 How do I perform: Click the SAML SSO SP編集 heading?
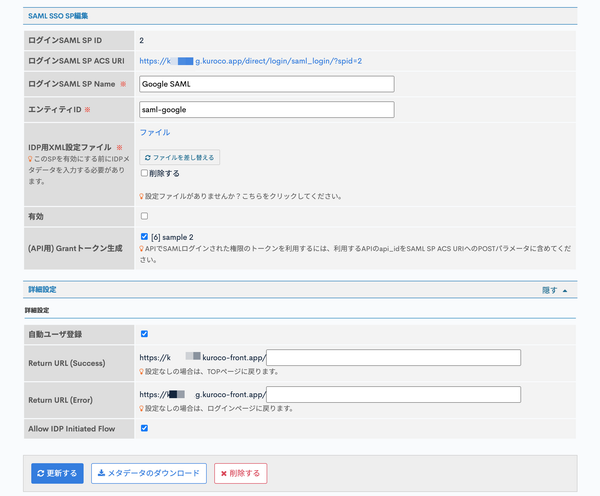58,16
